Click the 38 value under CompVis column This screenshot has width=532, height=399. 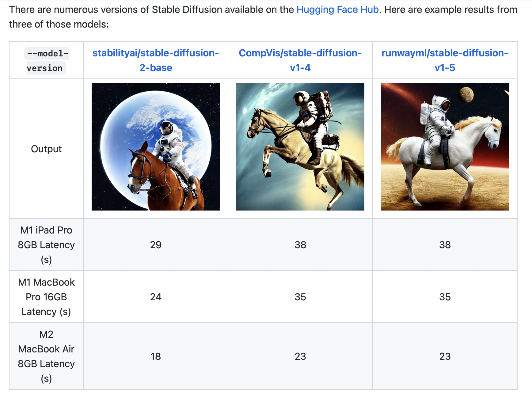tap(300, 245)
